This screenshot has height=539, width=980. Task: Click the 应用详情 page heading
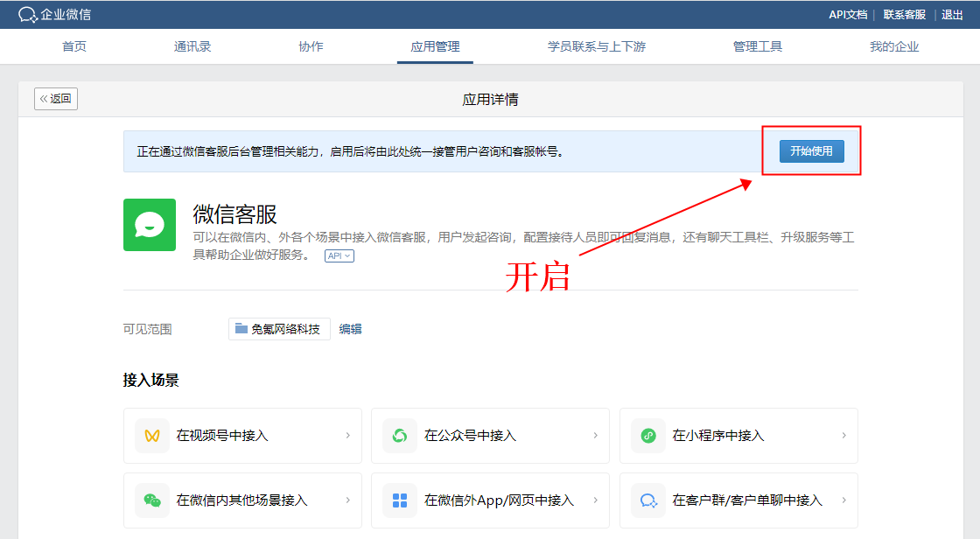[x=491, y=100]
